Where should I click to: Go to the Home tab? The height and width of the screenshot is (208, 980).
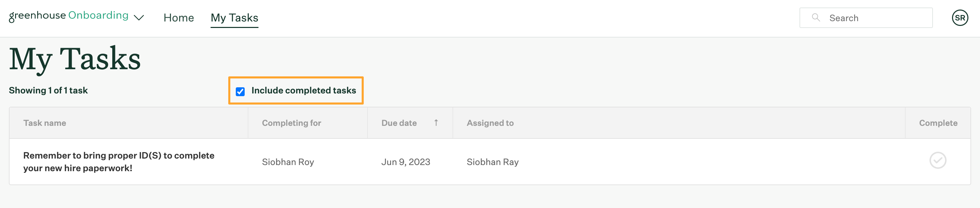coord(178,18)
